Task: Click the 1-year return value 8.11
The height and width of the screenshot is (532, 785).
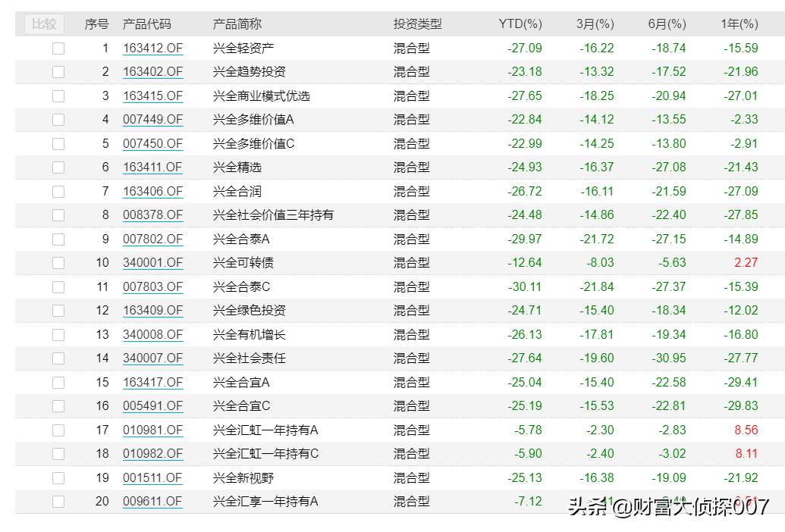Action: pos(746,454)
